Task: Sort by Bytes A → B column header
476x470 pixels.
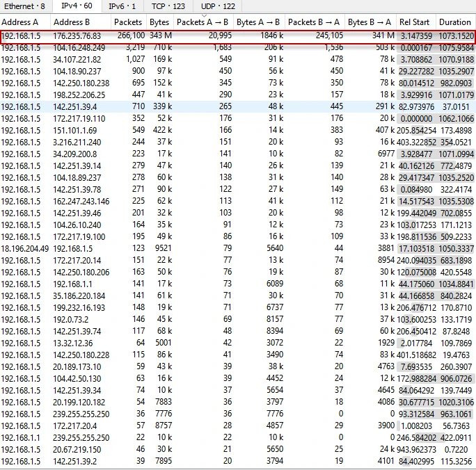Action: click(260, 22)
